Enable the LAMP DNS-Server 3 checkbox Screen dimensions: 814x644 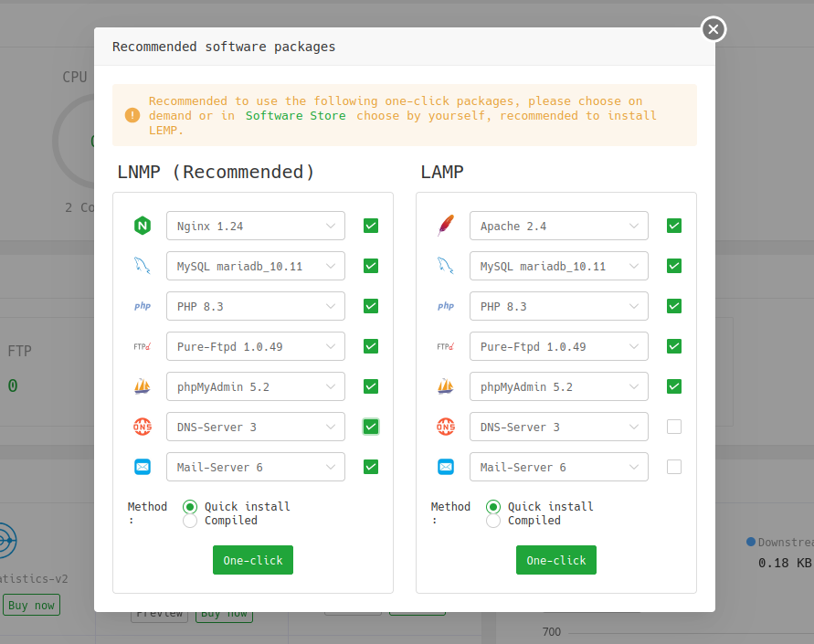coord(674,427)
